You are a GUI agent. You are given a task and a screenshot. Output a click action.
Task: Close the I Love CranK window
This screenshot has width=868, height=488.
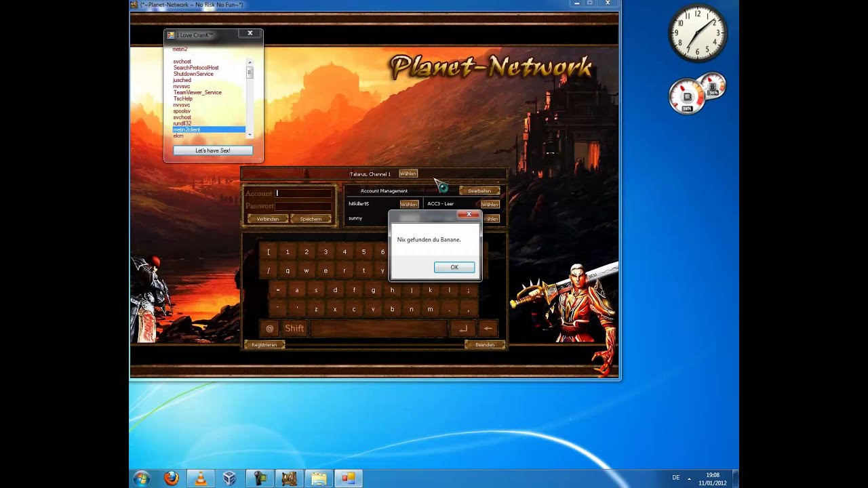[250, 33]
